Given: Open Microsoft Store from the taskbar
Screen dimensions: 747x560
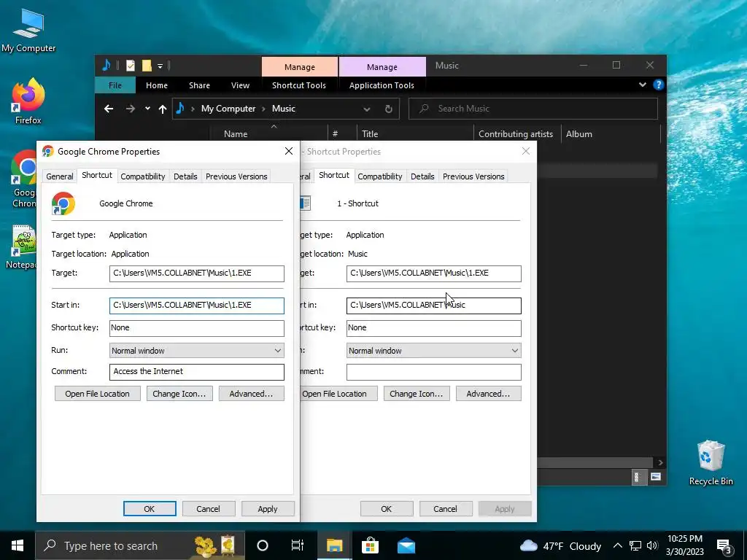Looking at the screenshot, I should click(370, 545).
